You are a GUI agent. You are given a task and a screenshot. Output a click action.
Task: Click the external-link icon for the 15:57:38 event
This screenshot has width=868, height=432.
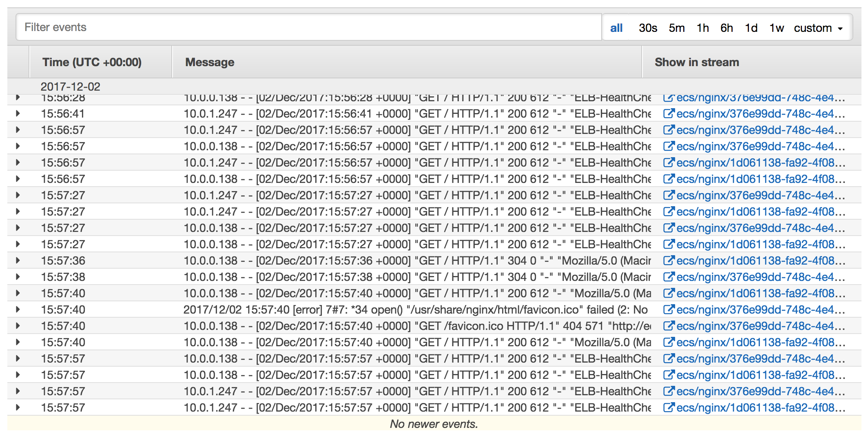click(x=668, y=277)
